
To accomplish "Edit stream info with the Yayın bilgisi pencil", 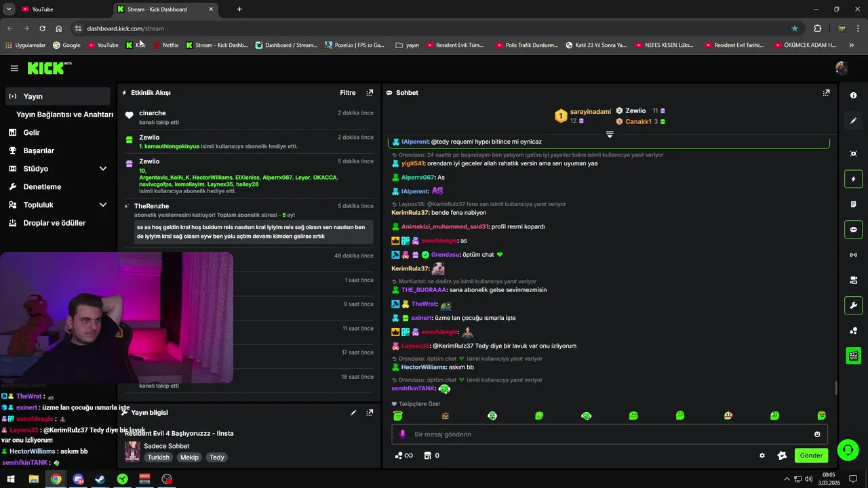I will pyautogui.click(x=353, y=412).
